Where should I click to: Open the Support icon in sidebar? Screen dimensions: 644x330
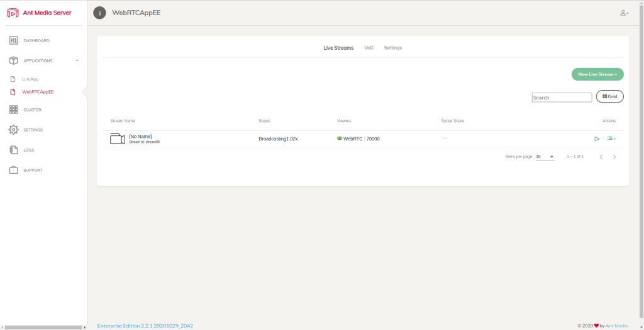point(14,170)
